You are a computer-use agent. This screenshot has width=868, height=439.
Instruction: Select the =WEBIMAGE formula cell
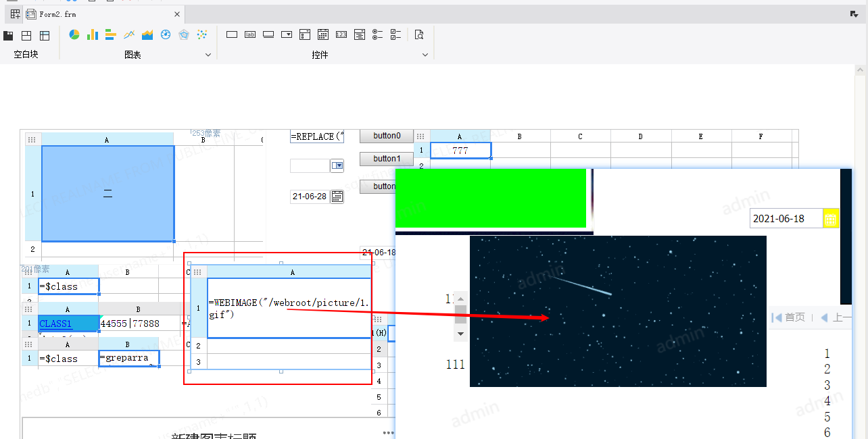[x=289, y=309]
